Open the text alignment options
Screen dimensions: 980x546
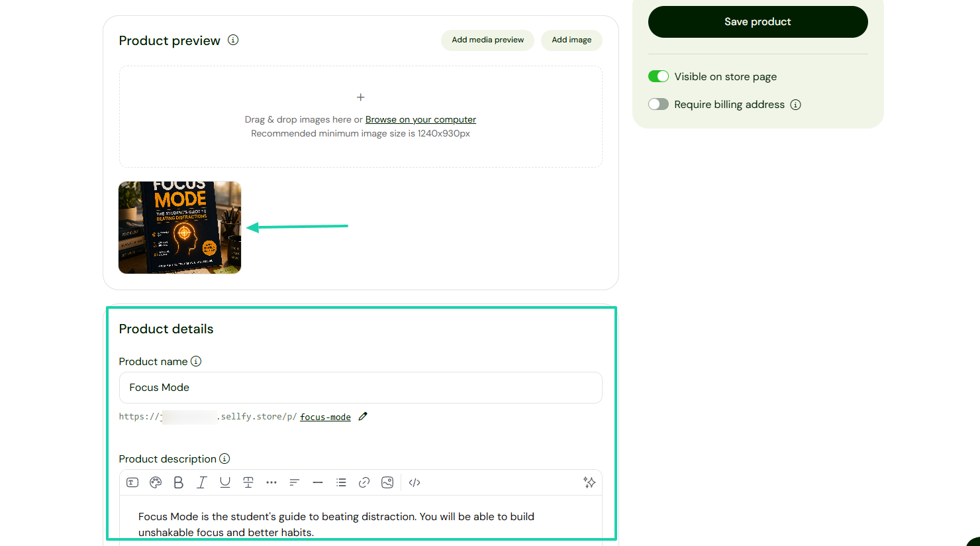coord(295,482)
